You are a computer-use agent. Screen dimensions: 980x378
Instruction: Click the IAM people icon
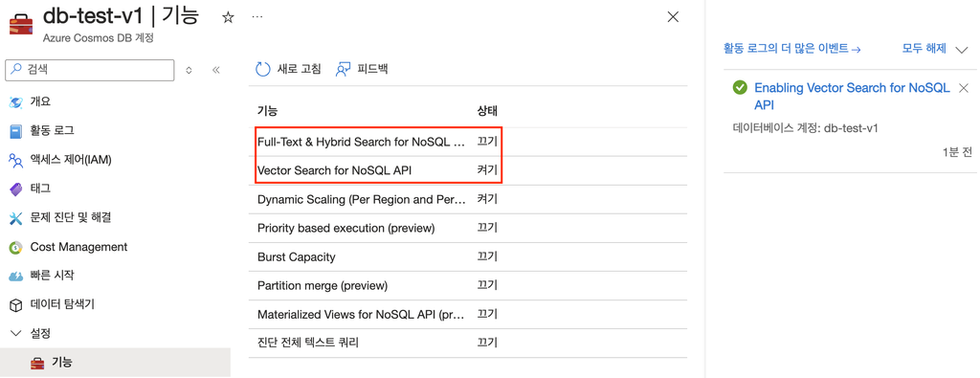tap(16, 161)
